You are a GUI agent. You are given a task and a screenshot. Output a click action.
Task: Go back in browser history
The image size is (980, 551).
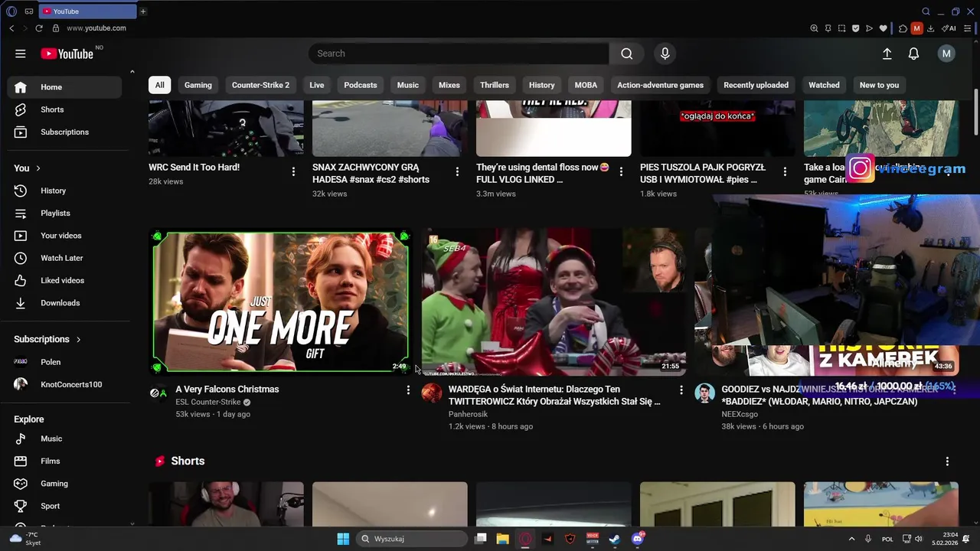pos(11,28)
